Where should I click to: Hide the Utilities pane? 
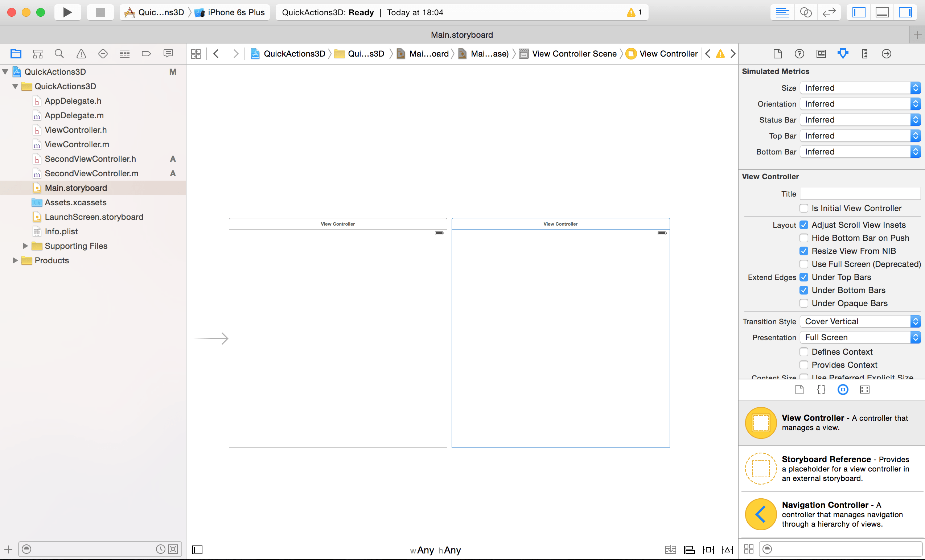click(x=905, y=12)
